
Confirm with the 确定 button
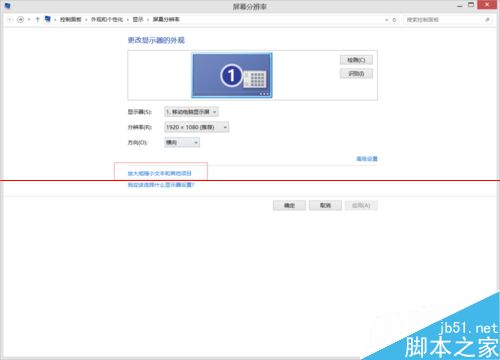pos(289,205)
